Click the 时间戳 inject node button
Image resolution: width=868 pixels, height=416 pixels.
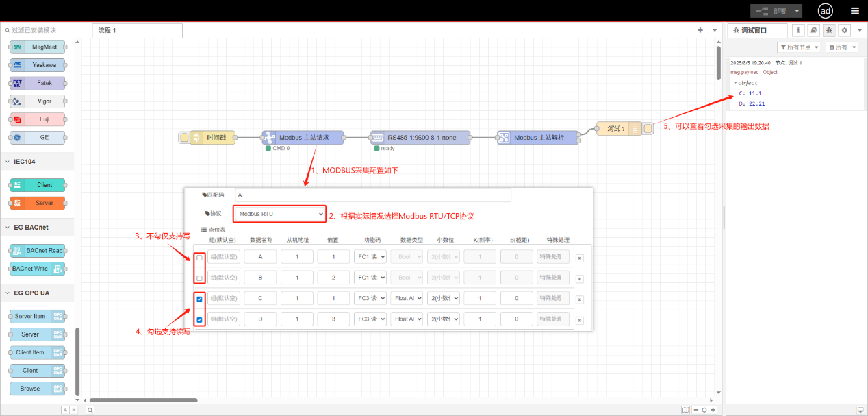pos(183,138)
